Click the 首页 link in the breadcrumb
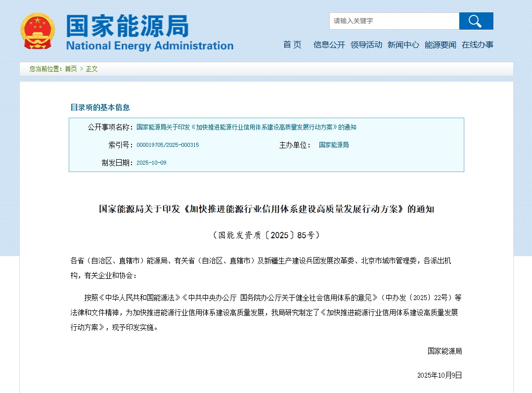Screen dimensions: 532x393 pos(71,69)
